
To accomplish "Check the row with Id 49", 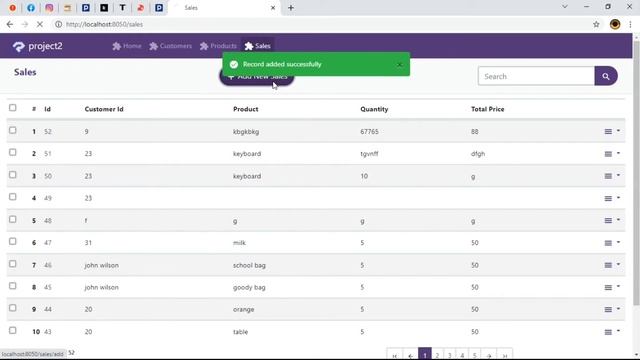I will [13, 197].
